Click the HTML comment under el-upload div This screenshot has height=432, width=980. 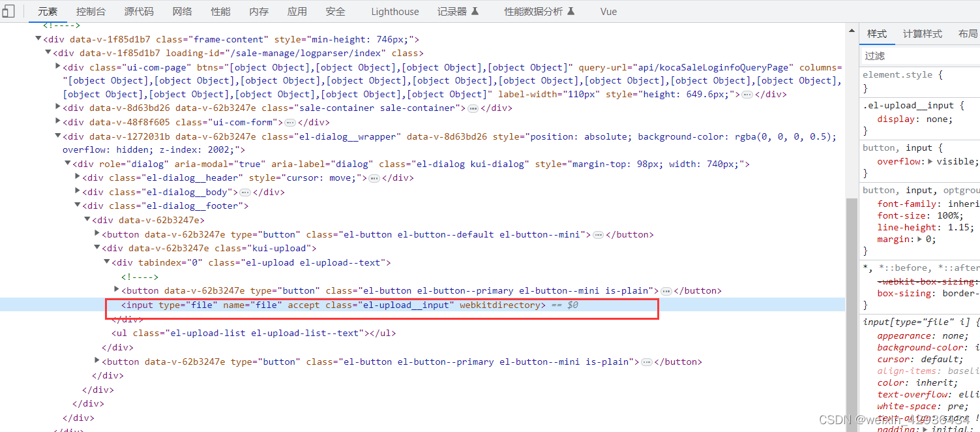tap(140, 277)
